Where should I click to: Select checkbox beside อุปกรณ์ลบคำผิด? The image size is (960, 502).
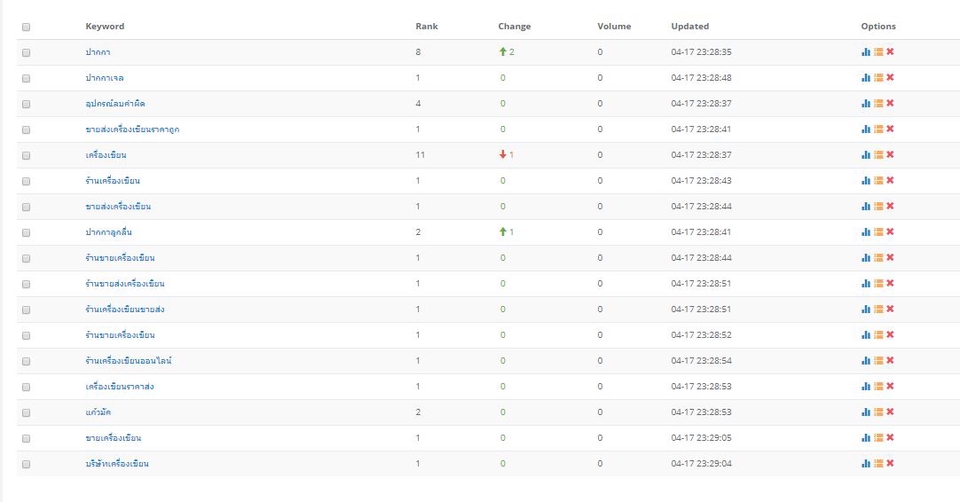pyautogui.click(x=26, y=104)
